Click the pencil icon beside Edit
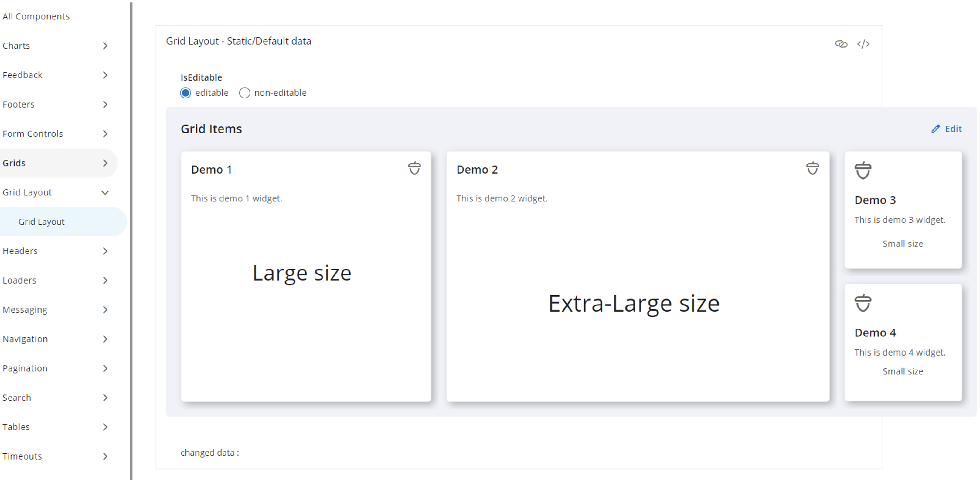Image resolution: width=980 pixels, height=482 pixels. coord(935,129)
